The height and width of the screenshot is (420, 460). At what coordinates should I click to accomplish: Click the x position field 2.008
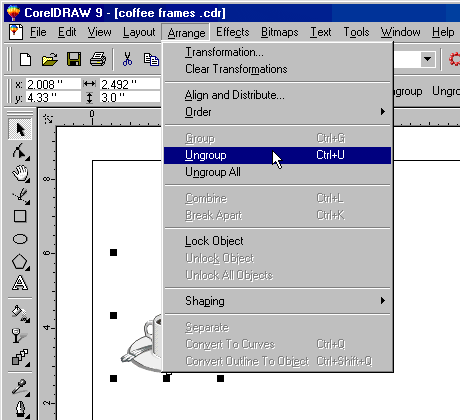[x=53, y=84]
